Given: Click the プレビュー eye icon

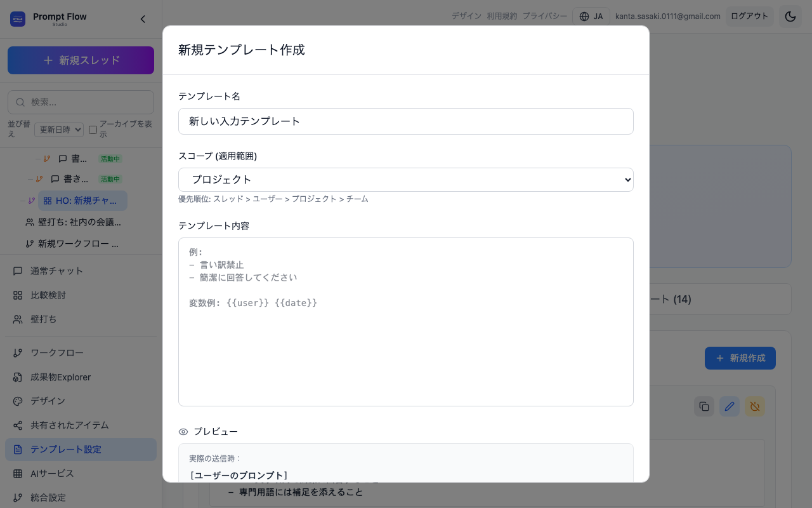Looking at the screenshot, I should [x=183, y=432].
